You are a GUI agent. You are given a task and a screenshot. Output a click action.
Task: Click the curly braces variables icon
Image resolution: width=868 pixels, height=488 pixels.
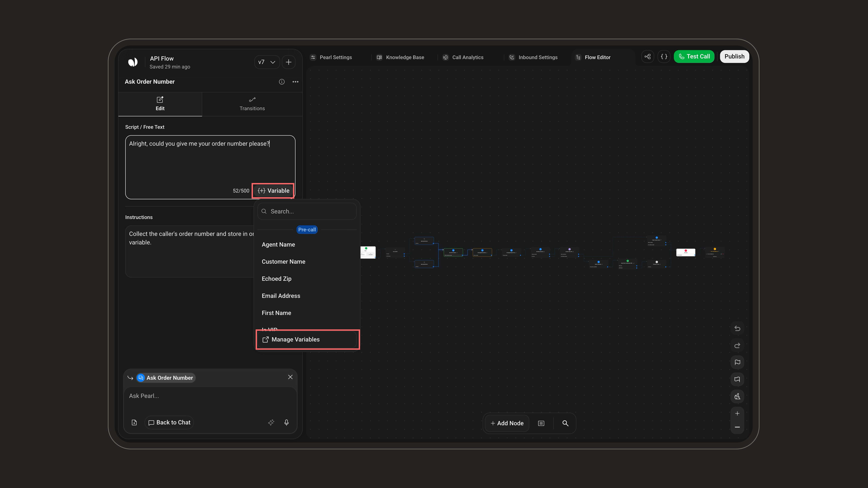tap(664, 57)
